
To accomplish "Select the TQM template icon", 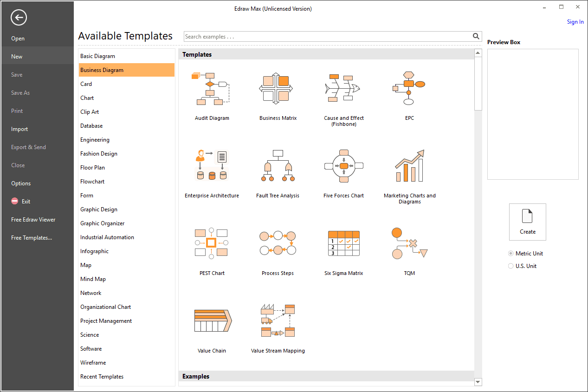I will [409, 243].
